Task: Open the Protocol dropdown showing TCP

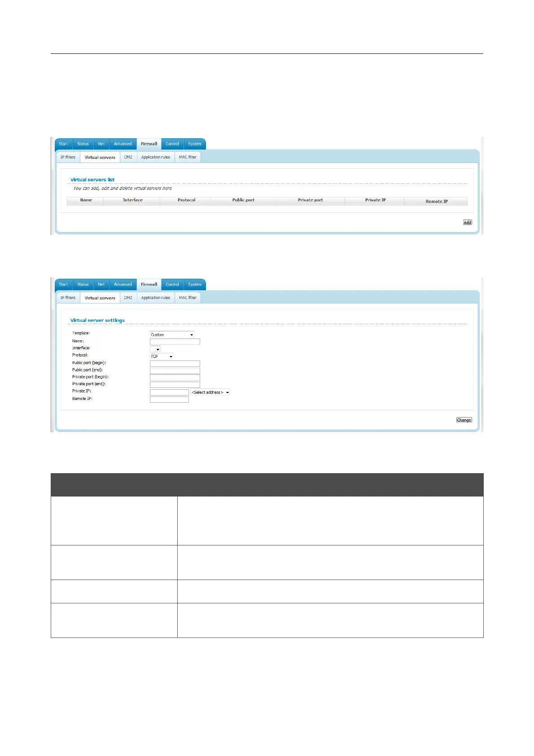Action: (x=162, y=356)
